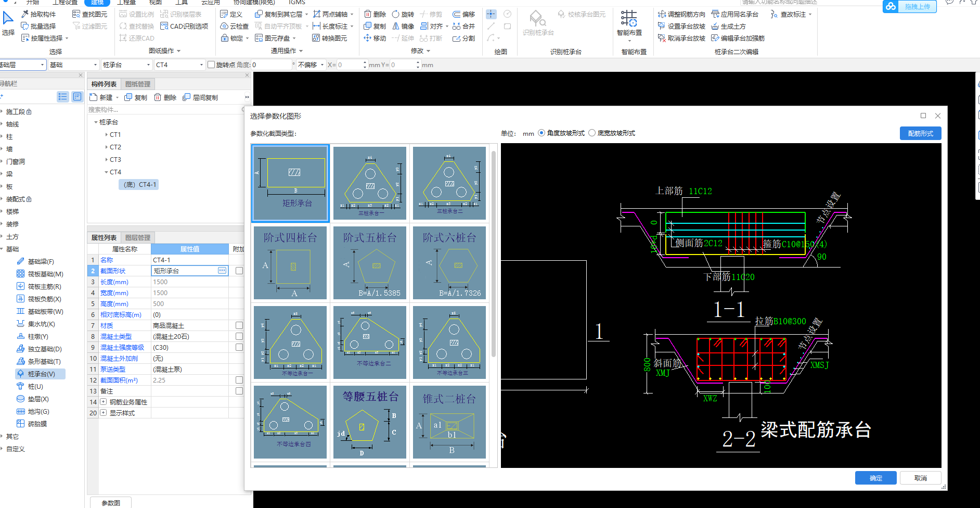Select 垫层(X) in navigation
The height and width of the screenshot is (508, 980).
tap(33, 399)
